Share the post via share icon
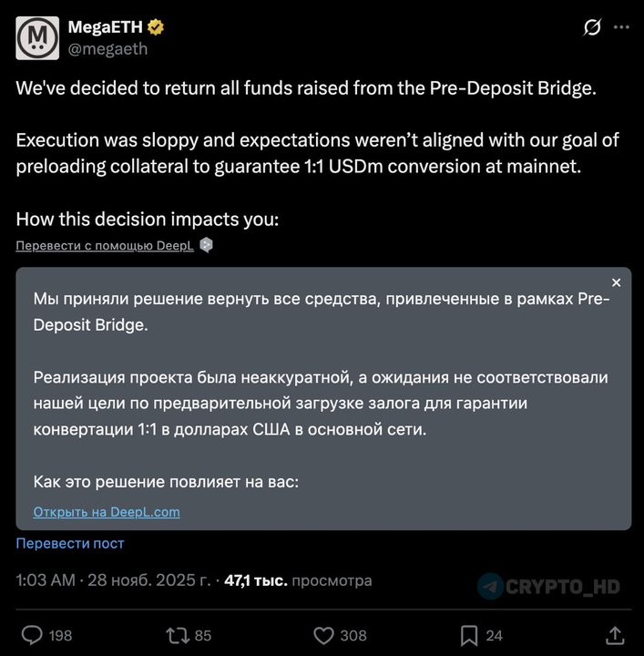Viewport: 644px width, 656px height. [615, 635]
